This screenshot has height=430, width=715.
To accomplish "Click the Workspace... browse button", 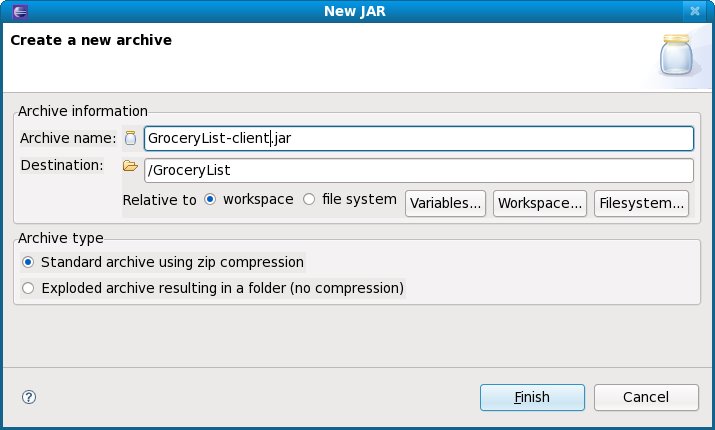I will click(540, 203).
